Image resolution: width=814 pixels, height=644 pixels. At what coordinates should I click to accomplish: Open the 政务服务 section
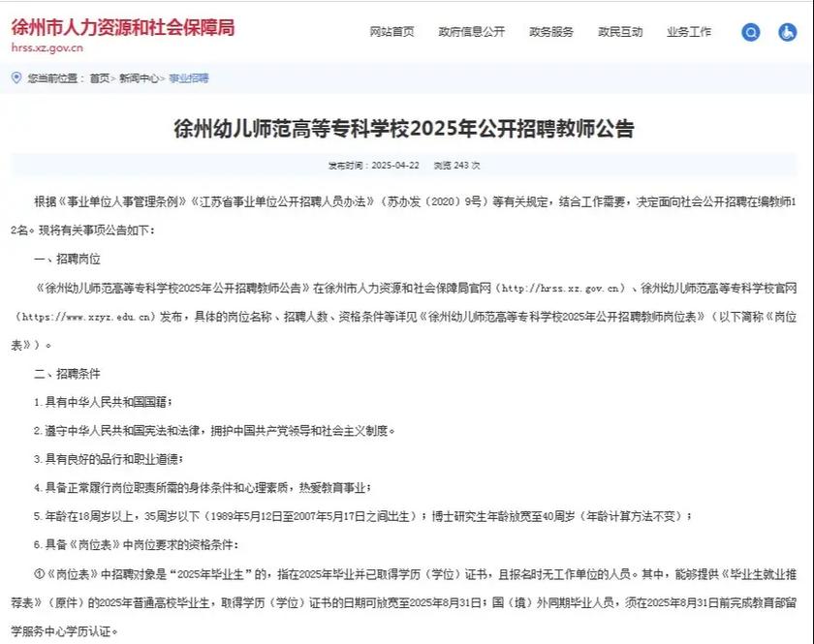(552, 31)
